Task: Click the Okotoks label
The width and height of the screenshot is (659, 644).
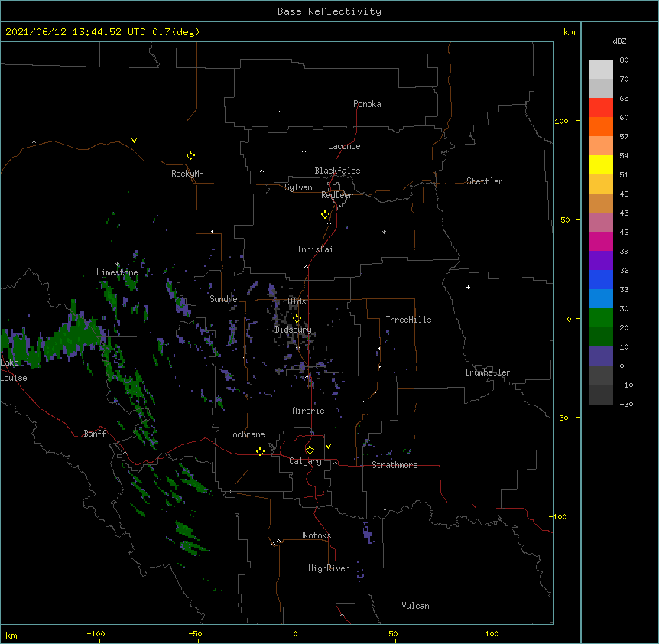Action: tap(315, 535)
